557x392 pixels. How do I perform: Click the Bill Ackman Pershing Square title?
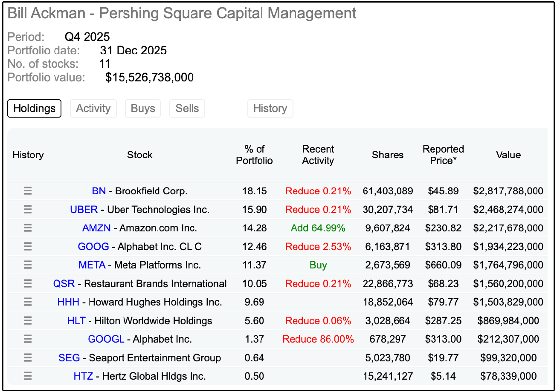[182, 14]
